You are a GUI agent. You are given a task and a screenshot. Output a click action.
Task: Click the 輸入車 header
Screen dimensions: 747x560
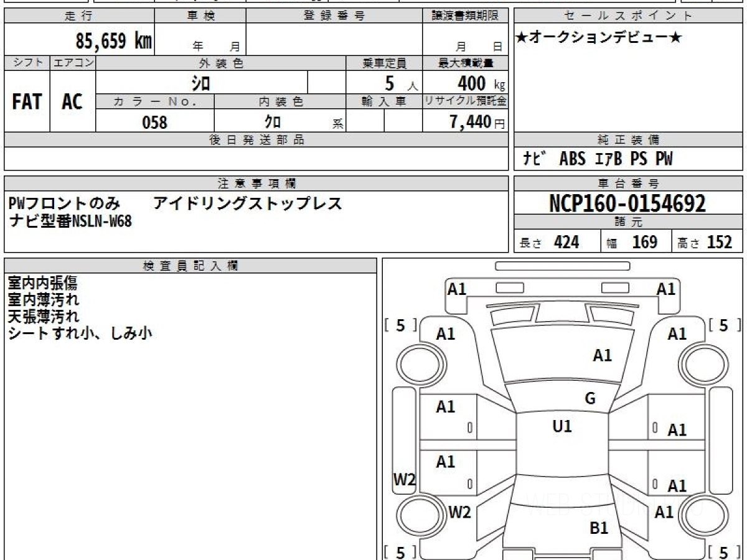pyautogui.click(x=384, y=101)
